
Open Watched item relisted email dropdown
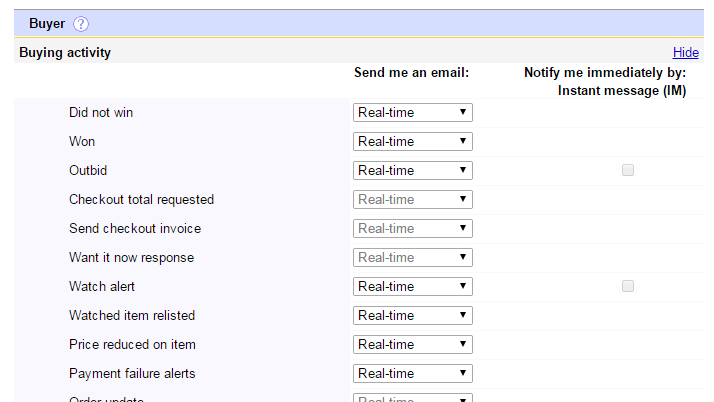coord(413,315)
